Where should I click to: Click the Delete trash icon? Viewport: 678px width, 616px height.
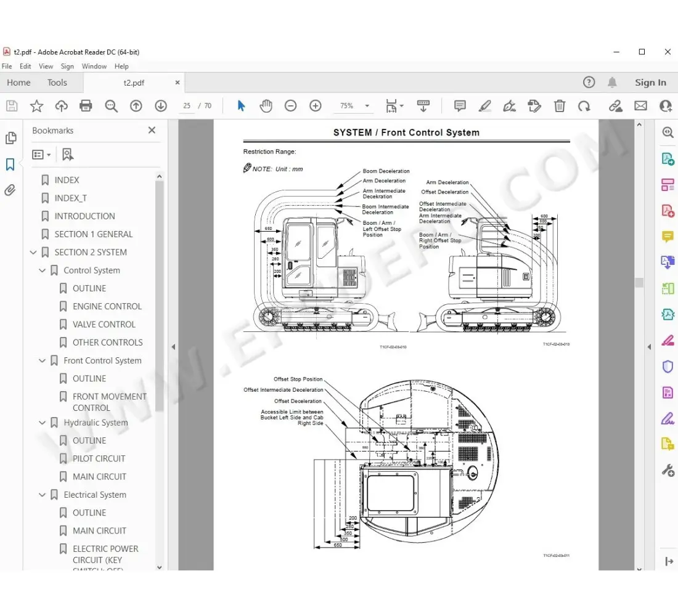(x=559, y=106)
